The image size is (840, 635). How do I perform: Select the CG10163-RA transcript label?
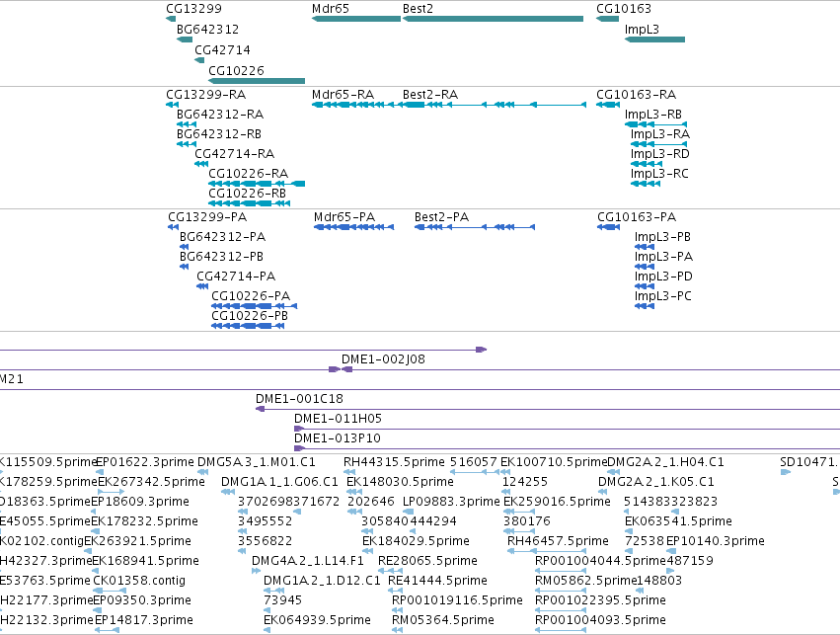636,95
